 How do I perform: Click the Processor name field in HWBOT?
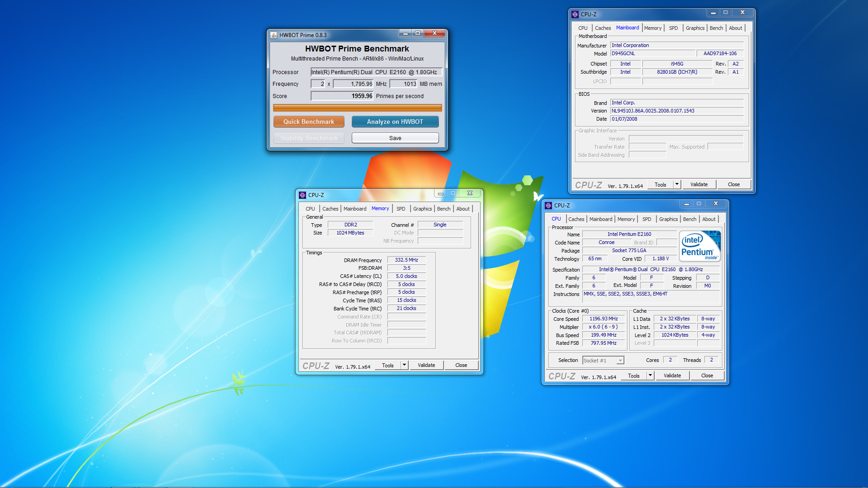tap(376, 72)
